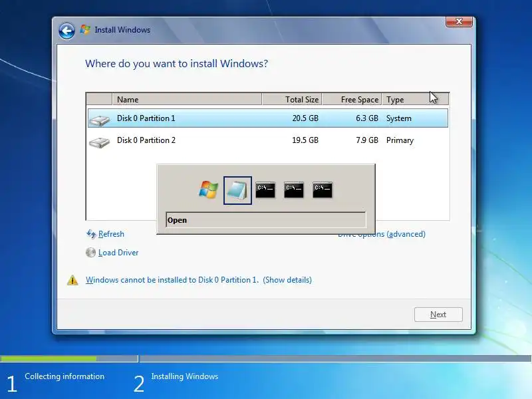The height and width of the screenshot is (399, 532).
Task: Click the 'Install Windows' title text
Action: [x=122, y=30]
